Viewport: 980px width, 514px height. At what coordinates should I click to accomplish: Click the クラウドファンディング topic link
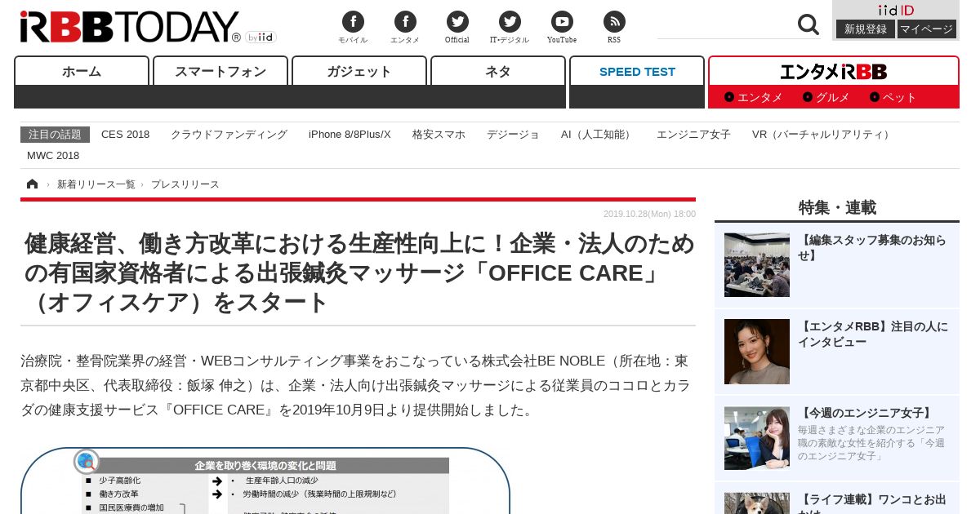pos(229,135)
